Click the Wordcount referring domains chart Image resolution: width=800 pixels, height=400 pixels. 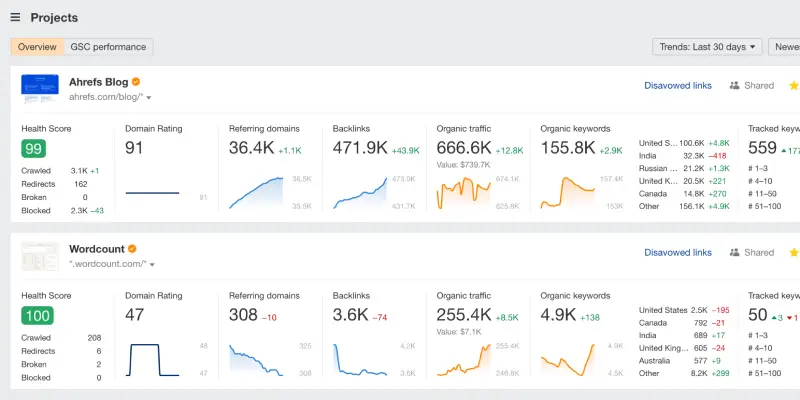[x=256, y=360]
